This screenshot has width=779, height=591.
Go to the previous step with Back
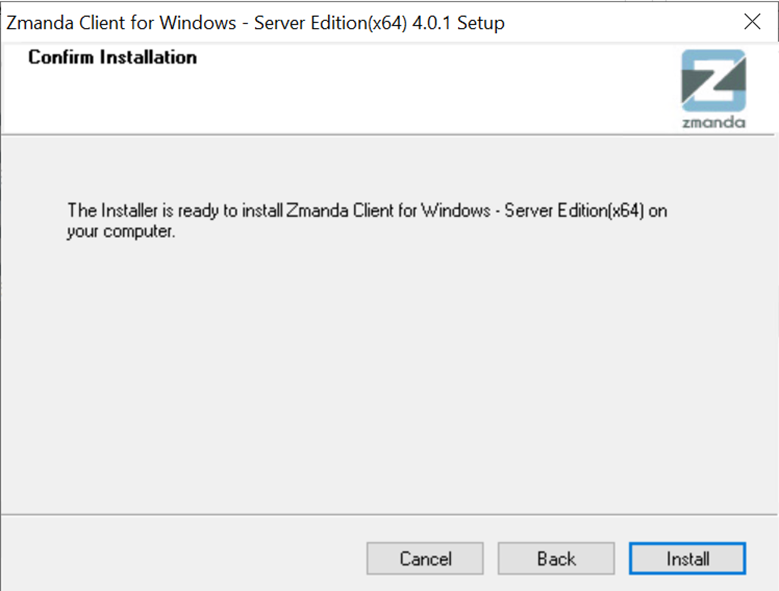(556, 559)
